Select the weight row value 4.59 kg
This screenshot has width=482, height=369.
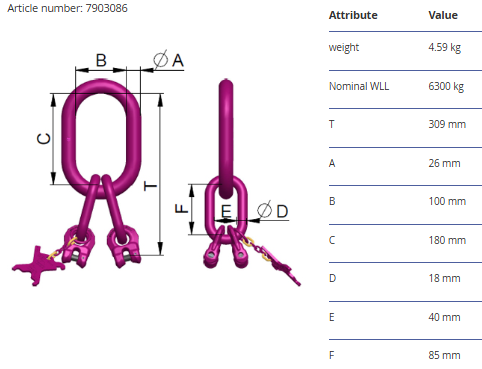click(x=445, y=47)
